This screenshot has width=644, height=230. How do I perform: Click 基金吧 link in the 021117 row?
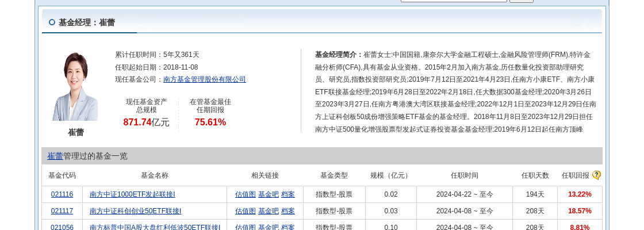[268, 211]
